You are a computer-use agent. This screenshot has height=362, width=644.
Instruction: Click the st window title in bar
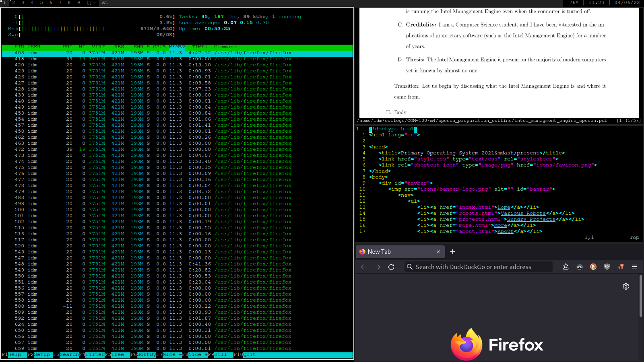(105, 3)
